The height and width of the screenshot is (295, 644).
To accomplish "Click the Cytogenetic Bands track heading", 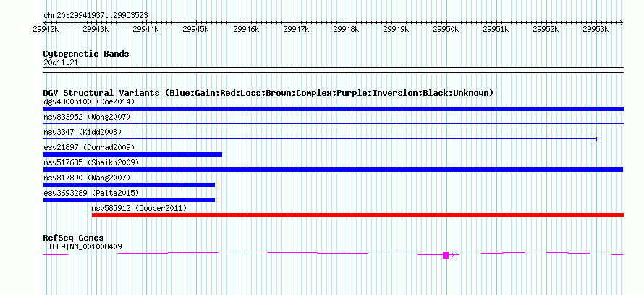I will [x=86, y=54].
